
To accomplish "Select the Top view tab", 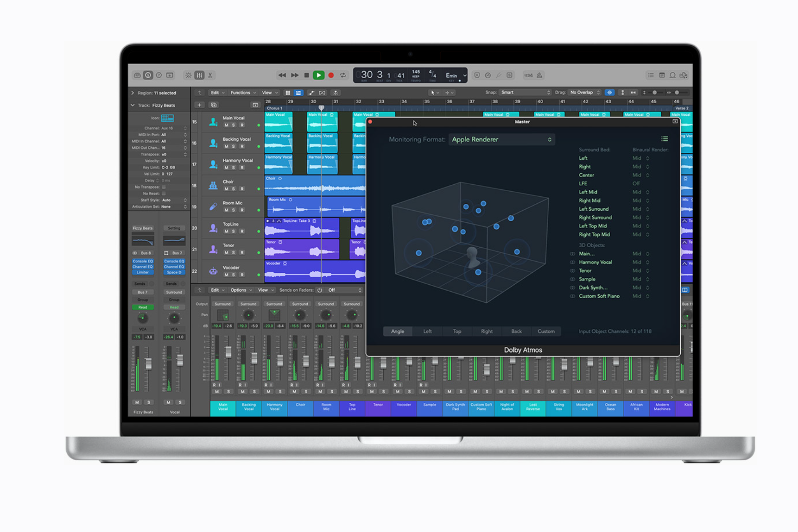I will [x=457, y=332].
